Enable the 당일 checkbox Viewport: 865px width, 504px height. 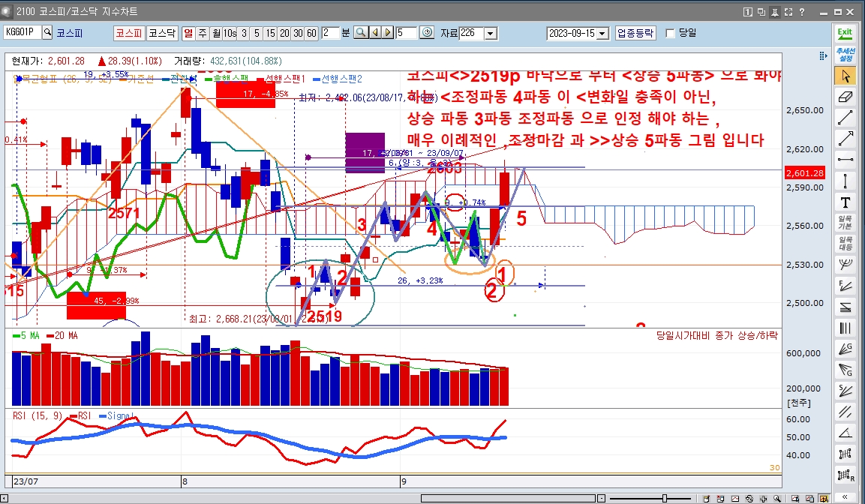(670, 33)
